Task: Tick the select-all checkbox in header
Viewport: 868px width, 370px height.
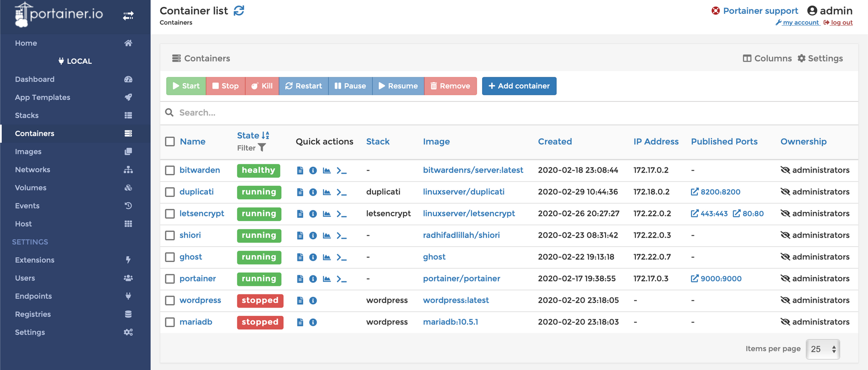Action: tap(170, 142)
